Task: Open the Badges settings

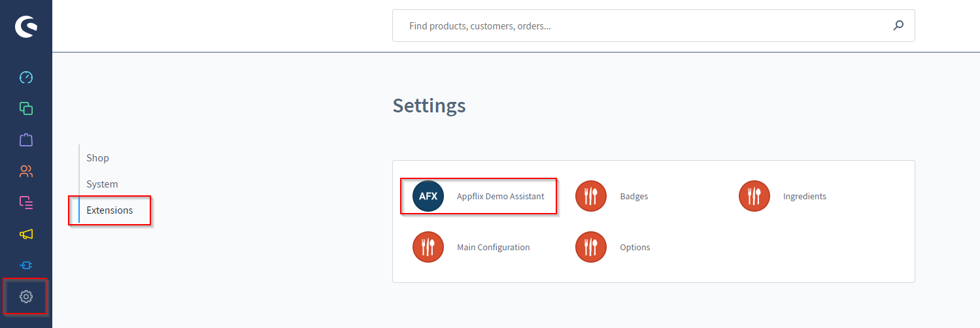Action: click(x=634, y=196)
